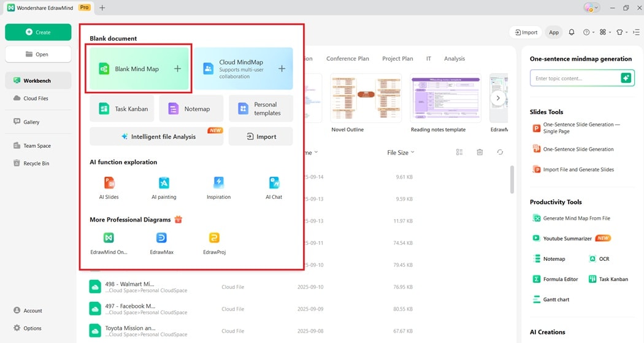Open Task Kanban under Productivity Tools

[x=608, y=279]
